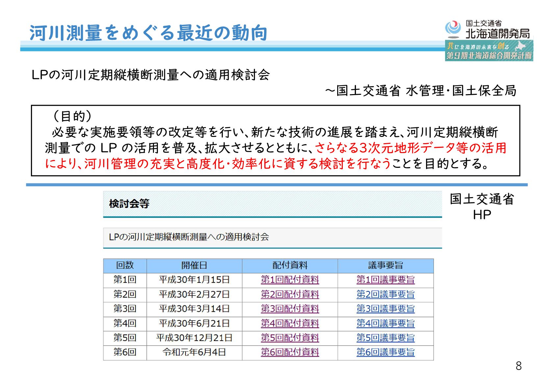Open the 第6回配付資料 link
554x392 pixels.
pos(290,352)
